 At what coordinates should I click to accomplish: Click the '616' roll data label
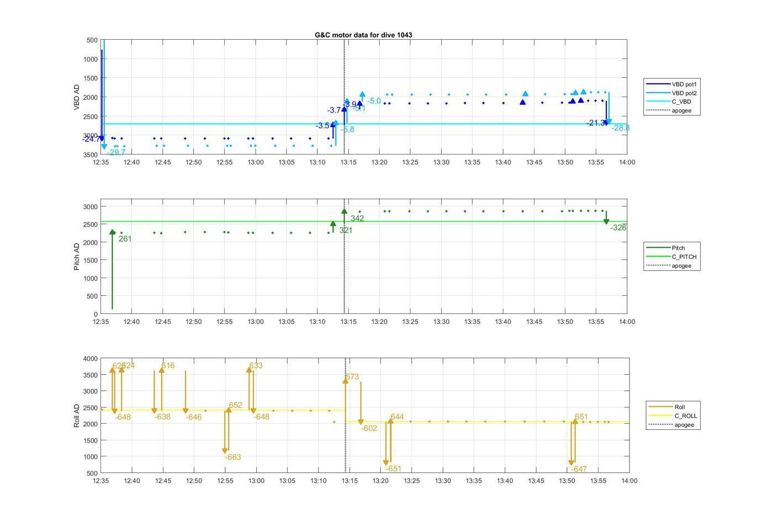(x=168, y=365)
